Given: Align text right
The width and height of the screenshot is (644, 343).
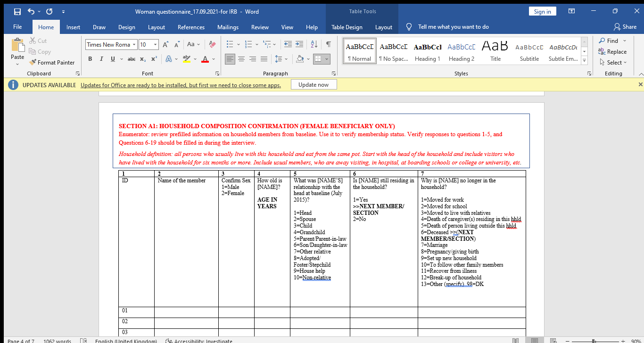Looking at the screenshot, I should coord(253,59).
